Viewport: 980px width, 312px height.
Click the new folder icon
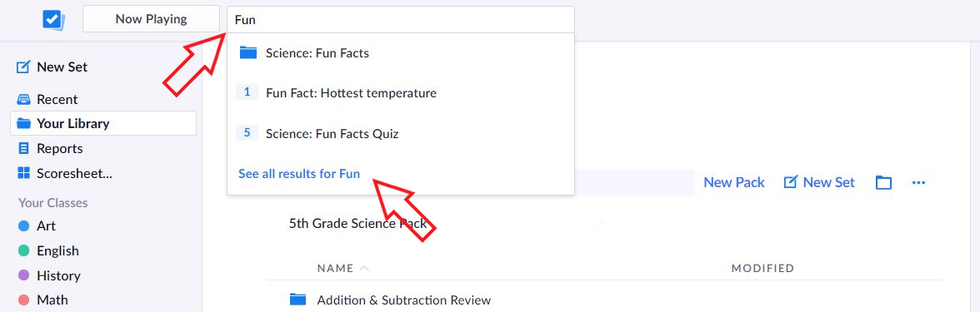883,183
